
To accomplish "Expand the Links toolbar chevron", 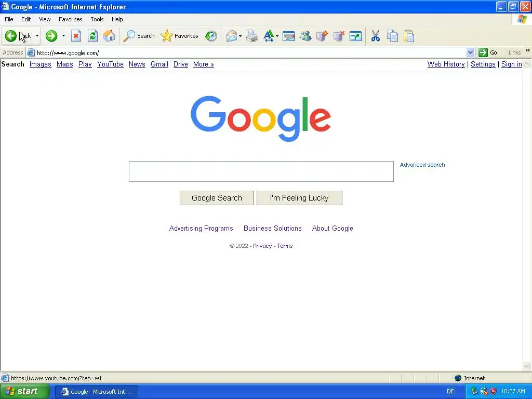I will [x=528, y=50].
